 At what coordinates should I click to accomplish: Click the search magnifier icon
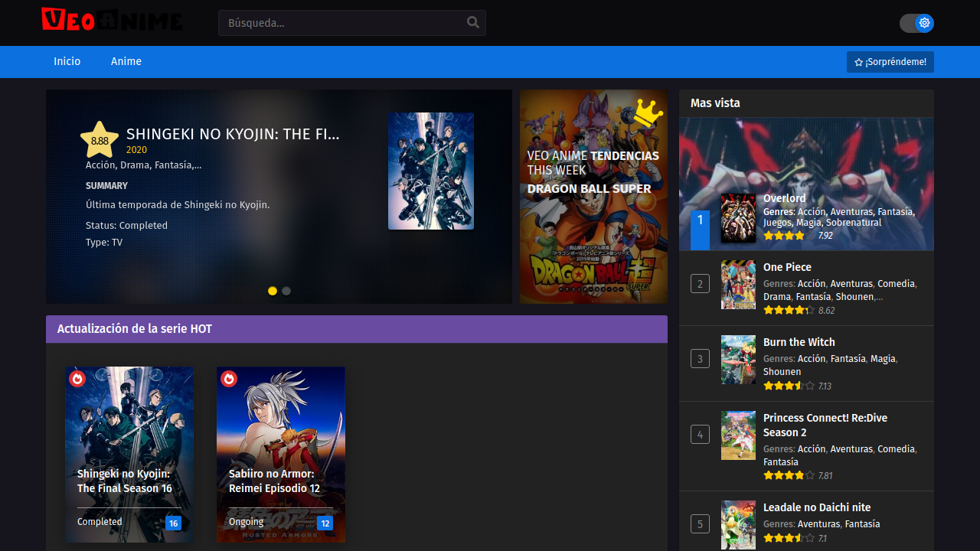(x=473, y=23)
